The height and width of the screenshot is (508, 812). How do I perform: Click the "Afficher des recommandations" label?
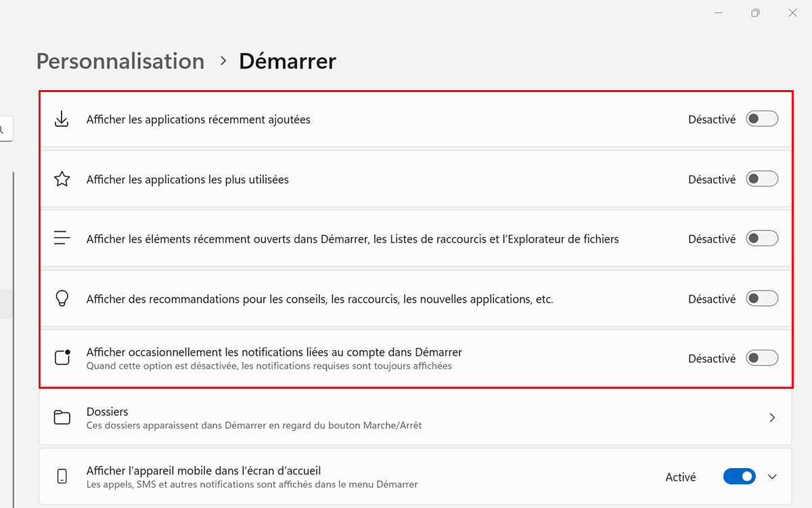click(320, 299)
